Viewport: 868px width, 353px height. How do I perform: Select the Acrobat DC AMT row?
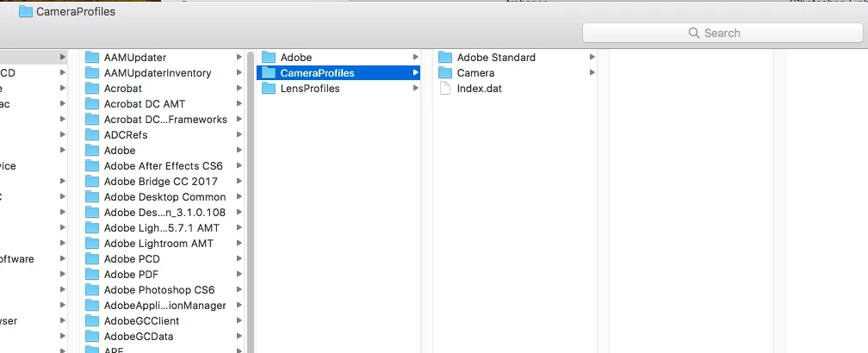(164, 103)
